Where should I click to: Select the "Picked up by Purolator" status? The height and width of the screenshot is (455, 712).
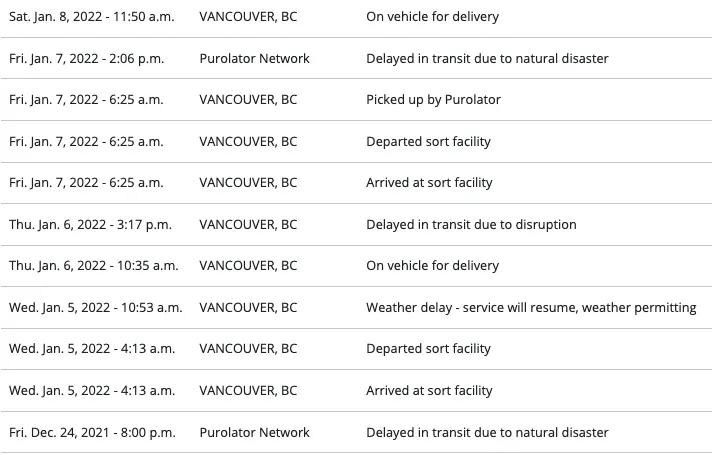tap(433, 100)
